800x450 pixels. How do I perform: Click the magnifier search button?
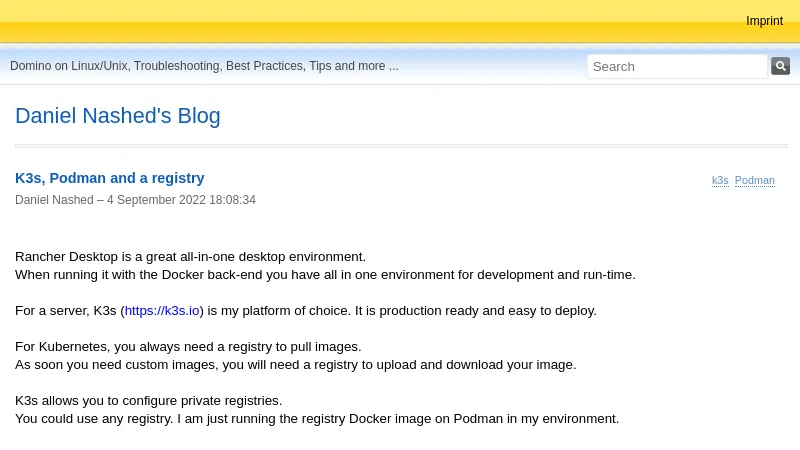(780, 66)
